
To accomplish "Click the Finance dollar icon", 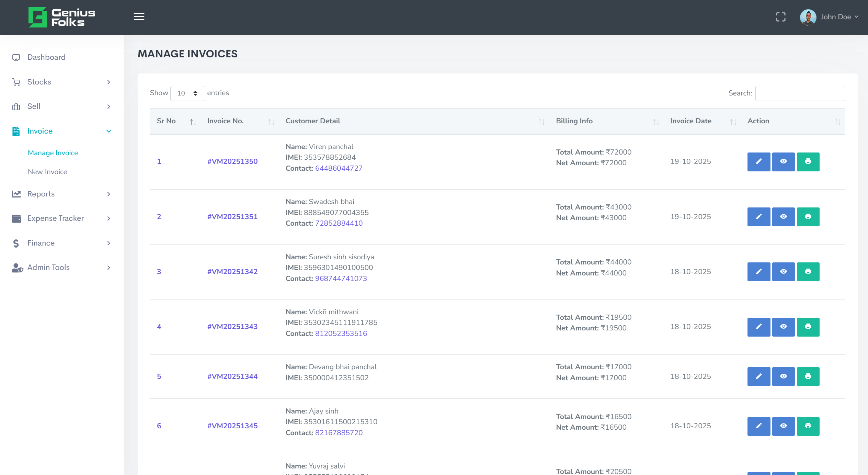I will pos(16,243).
